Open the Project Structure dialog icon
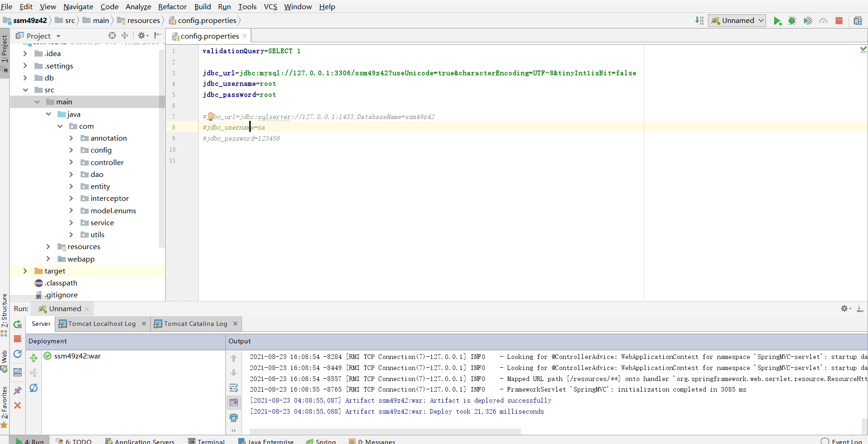The image size is (868, 444). [858, 21]
